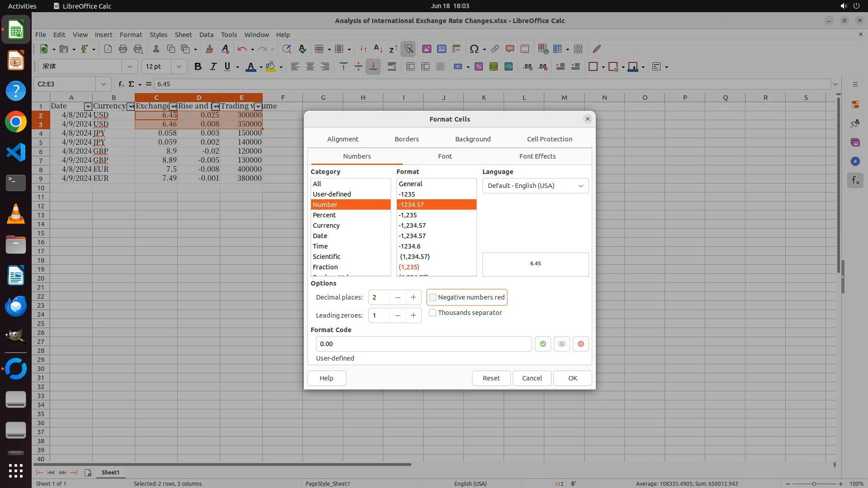The image size is (868, 488).
Task: Click the Italic formatting icon
Action: click(x=212, y=67)
